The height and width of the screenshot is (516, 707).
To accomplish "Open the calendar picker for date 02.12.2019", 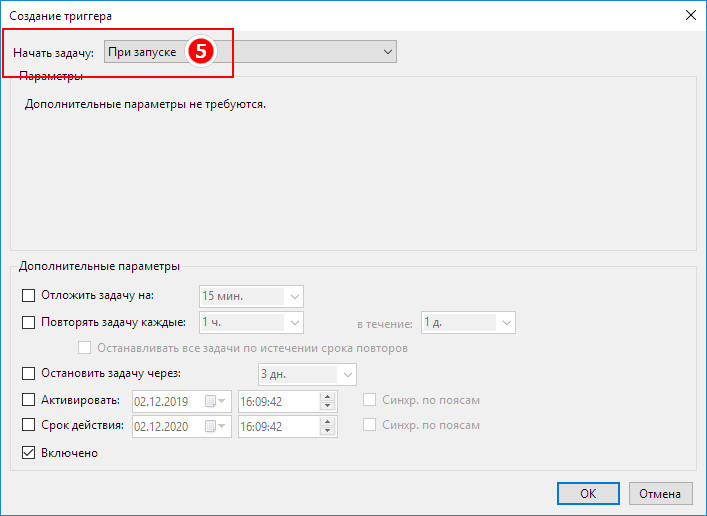I will pos(216,401).
